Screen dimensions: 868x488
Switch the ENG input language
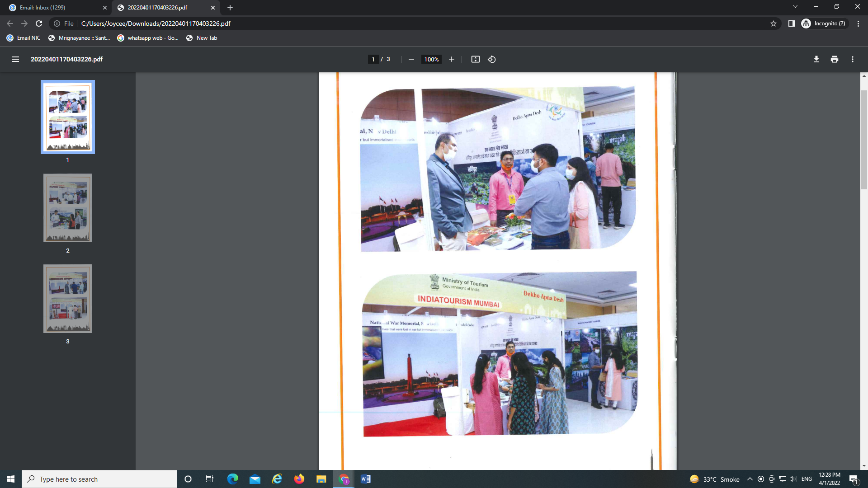[x=807, y=479]
